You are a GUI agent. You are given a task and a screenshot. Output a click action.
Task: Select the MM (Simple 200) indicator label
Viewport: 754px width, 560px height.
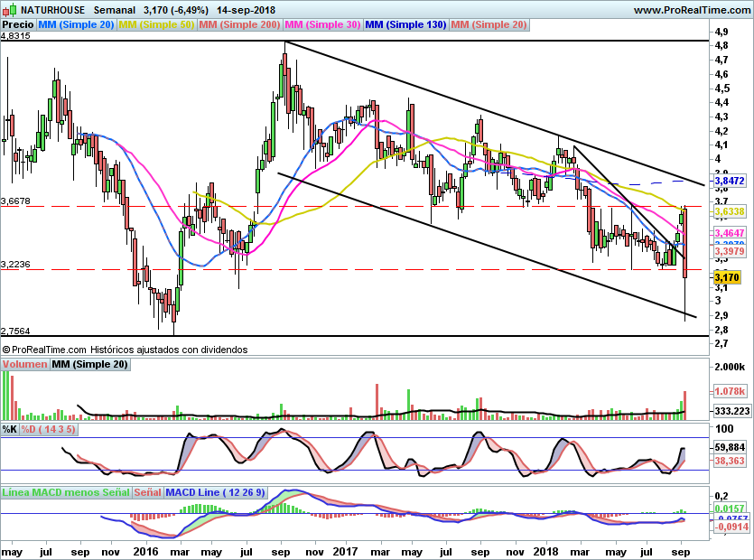click(x=239, y=25)
